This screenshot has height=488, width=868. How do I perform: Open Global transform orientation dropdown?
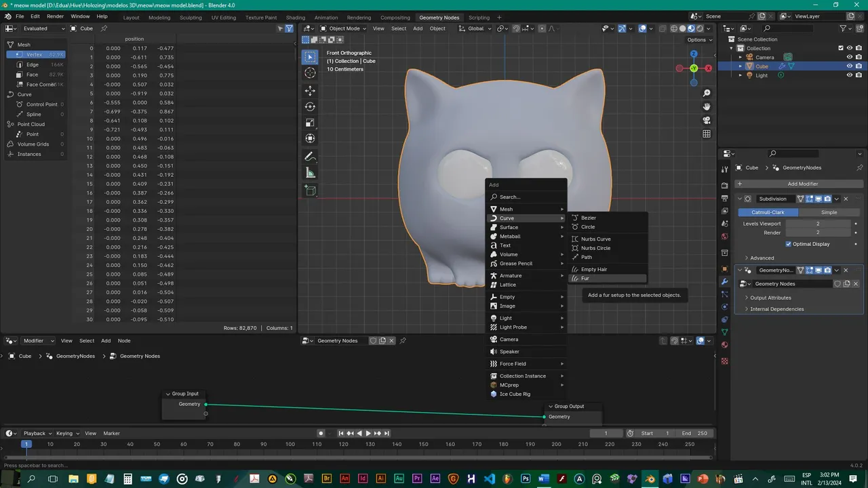pos(475,28)
